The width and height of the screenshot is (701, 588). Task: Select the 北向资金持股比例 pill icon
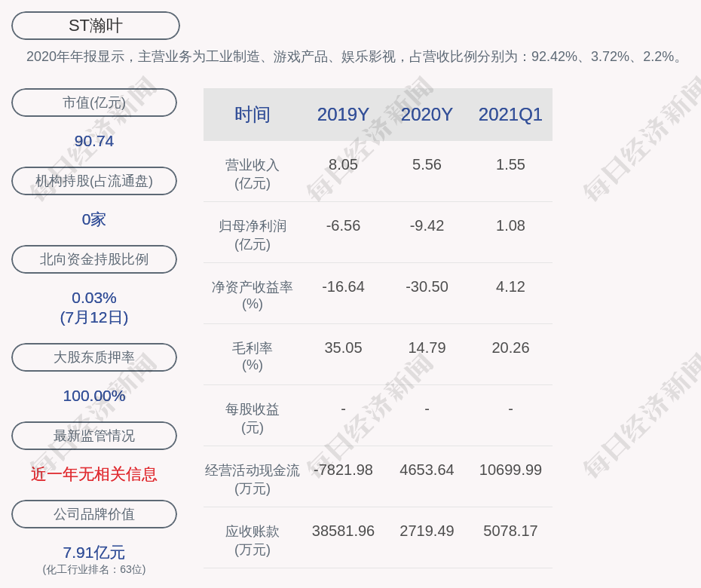(93, 259)
